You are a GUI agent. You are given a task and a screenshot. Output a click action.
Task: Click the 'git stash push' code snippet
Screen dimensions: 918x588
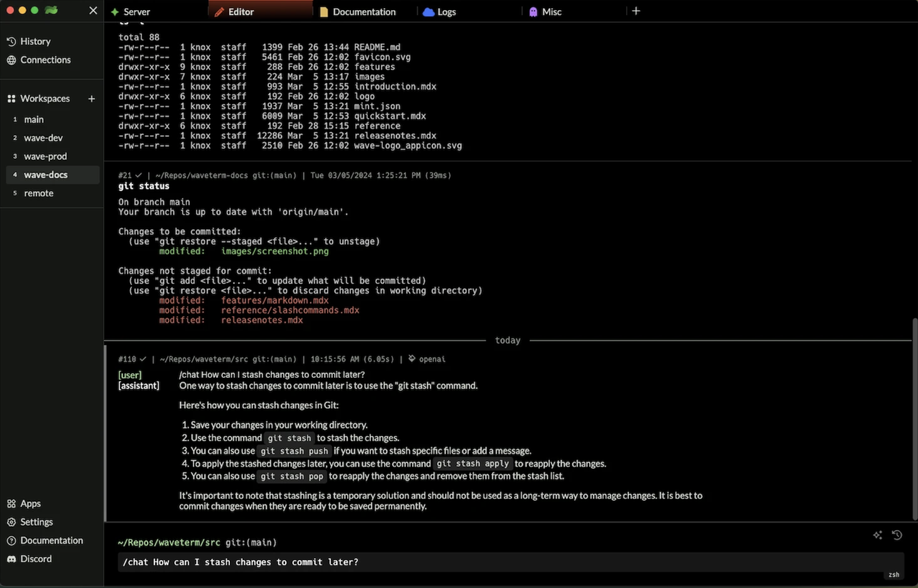tap(294, 451)
